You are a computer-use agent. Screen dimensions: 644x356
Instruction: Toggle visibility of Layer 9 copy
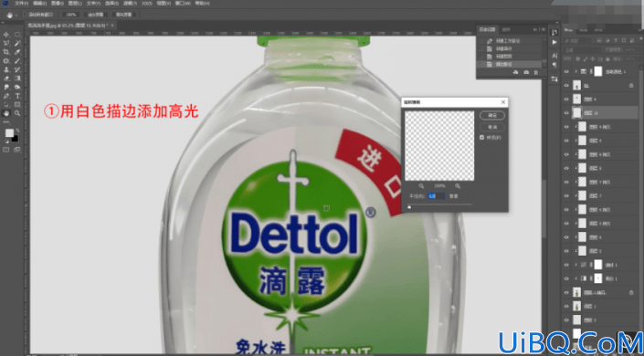tap(566, 127)
